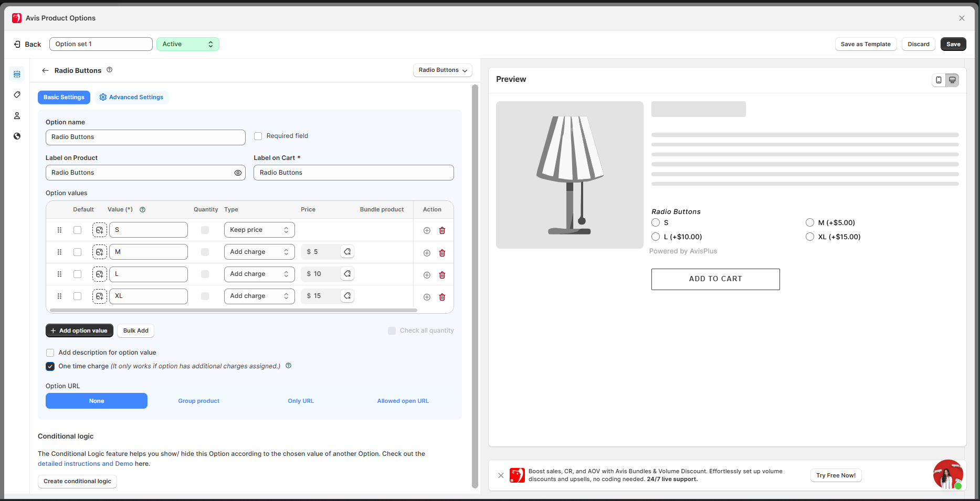Image resolution: width=980 pixels, height=501 pixels.
Task: Expand the Radio Buttons type dropdown
Action: (x=442, y=70)
